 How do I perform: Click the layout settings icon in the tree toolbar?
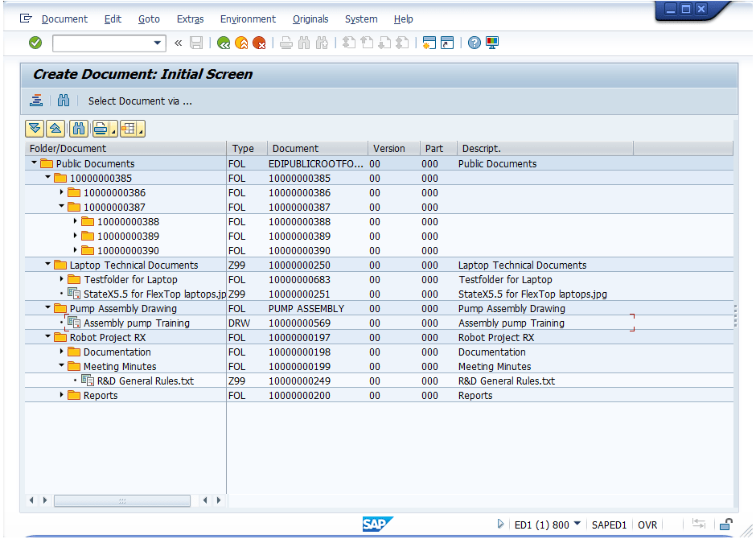coord(128,129)
